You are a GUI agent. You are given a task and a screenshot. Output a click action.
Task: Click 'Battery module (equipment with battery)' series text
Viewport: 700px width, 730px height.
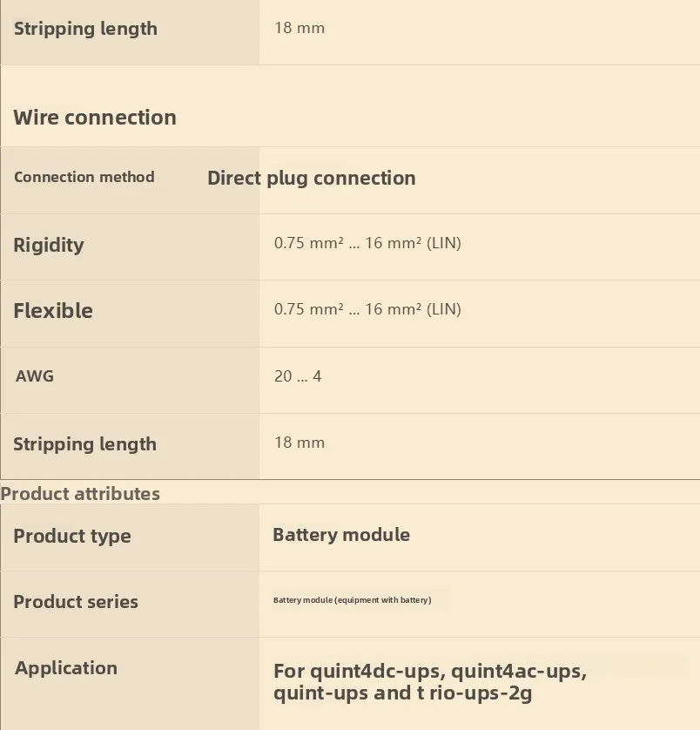click(352, 600)
